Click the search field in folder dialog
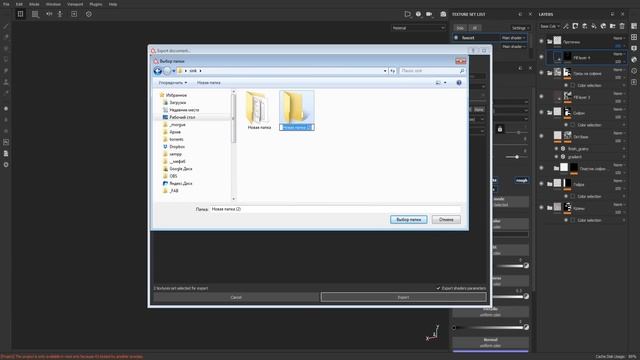Viewport: 640px width, 360px height. point(432,71)
